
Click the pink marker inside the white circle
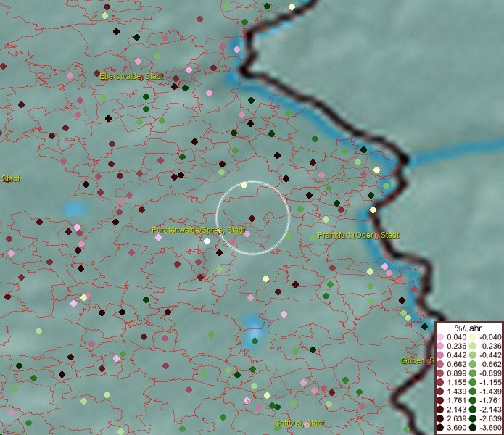(247, 234)
